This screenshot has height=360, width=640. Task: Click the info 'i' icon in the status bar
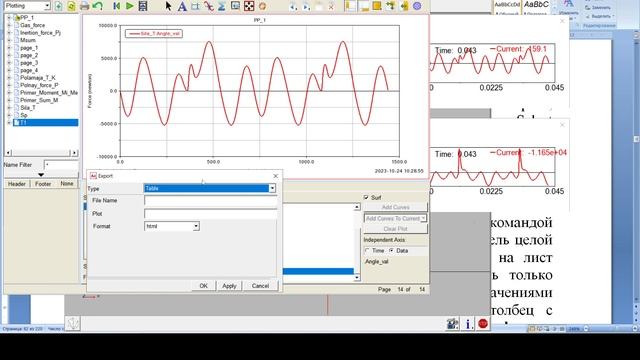469,324
